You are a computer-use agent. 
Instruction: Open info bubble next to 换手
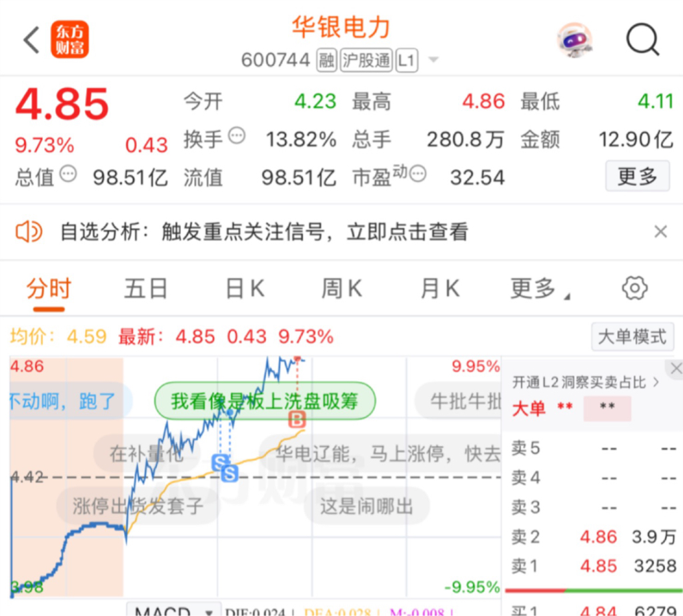237,135
